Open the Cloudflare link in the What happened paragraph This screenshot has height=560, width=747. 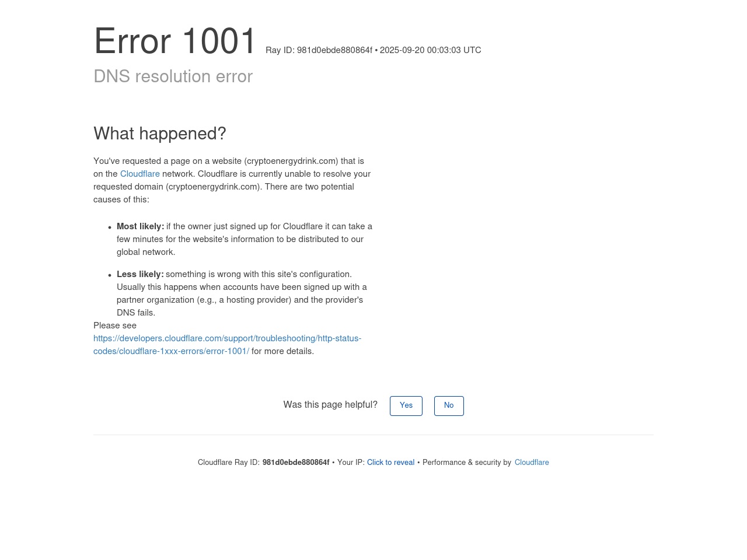click(140, 174)
